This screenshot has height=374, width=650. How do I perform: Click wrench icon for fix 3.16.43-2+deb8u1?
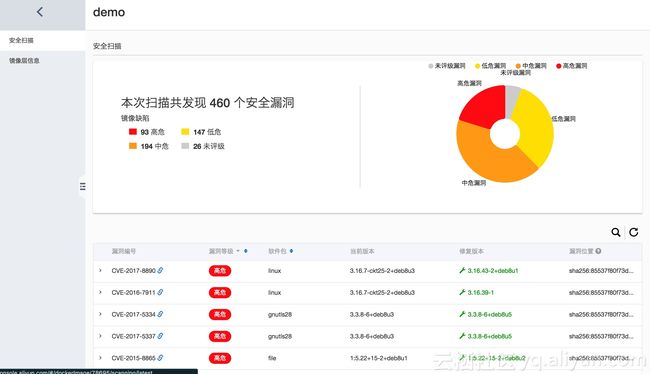point(462,270)
